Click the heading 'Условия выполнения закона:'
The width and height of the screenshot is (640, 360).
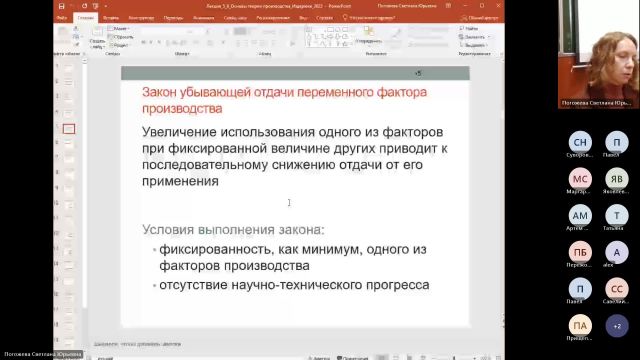coord(233,229)
